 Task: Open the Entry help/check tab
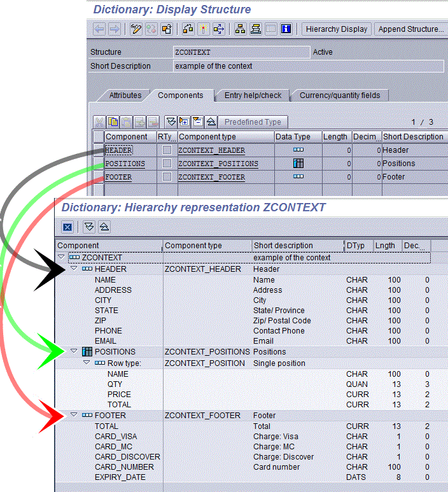[253, 95]
